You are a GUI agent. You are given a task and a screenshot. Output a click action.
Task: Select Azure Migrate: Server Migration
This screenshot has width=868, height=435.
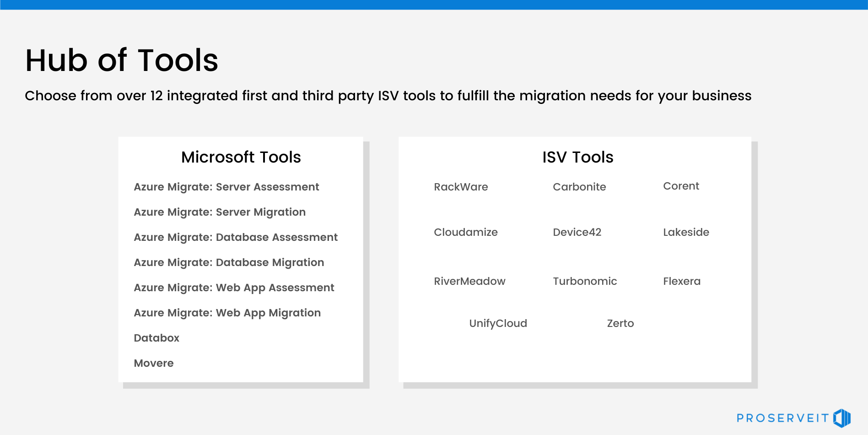[220, 212]
